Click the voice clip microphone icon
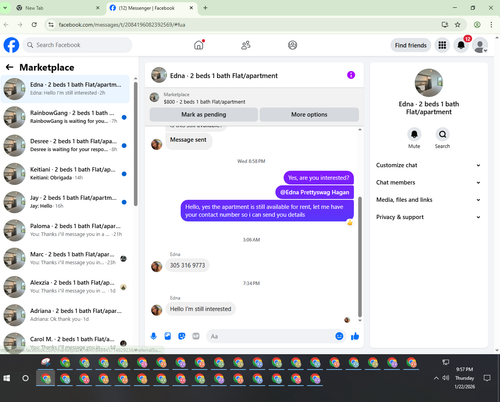Image resolution: width=500 pixels, height=402 pixels. tap(153, 336)
